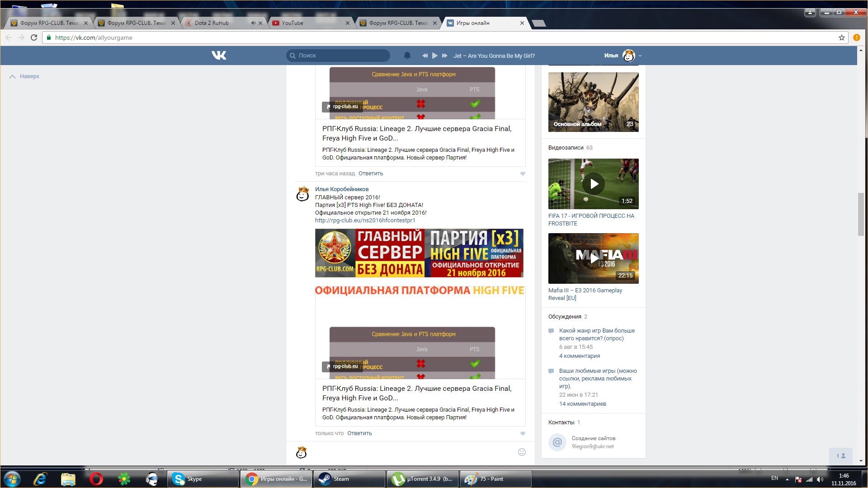Click the orange Chrome warning menu icon
Screen dimensions: 868x488
tap(856, 38)
